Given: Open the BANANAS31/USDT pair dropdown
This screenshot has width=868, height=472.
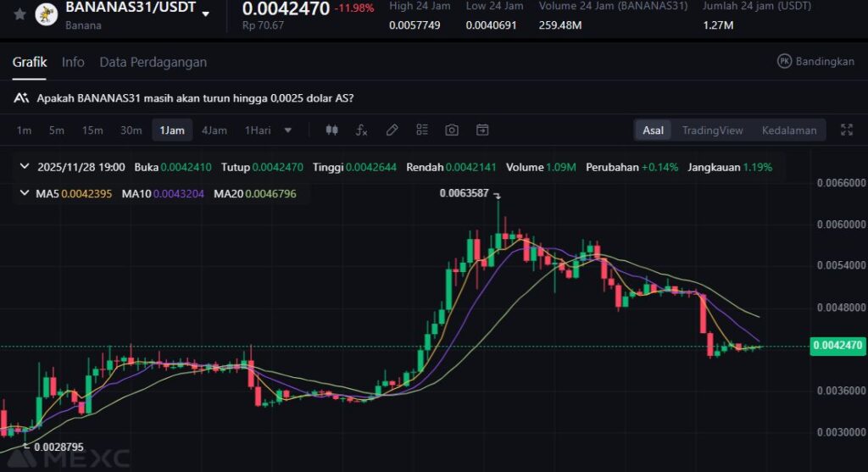Looking at the screenshot, I should tap(206, 14).
